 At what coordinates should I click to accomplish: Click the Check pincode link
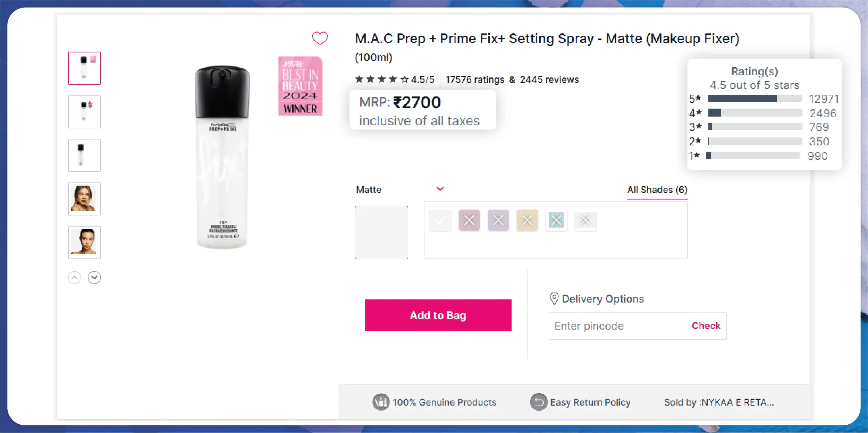click(x=706, y=326)
